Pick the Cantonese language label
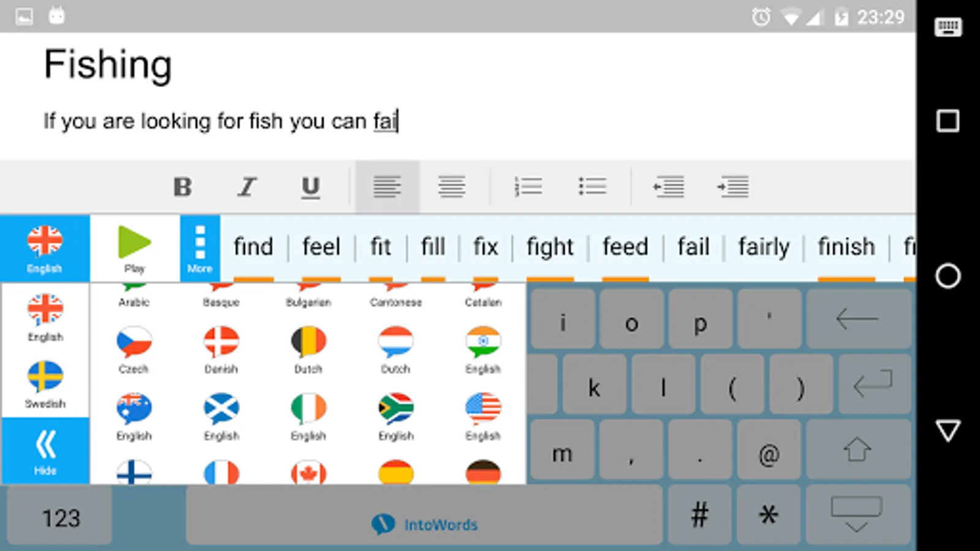 click(396, 302)
